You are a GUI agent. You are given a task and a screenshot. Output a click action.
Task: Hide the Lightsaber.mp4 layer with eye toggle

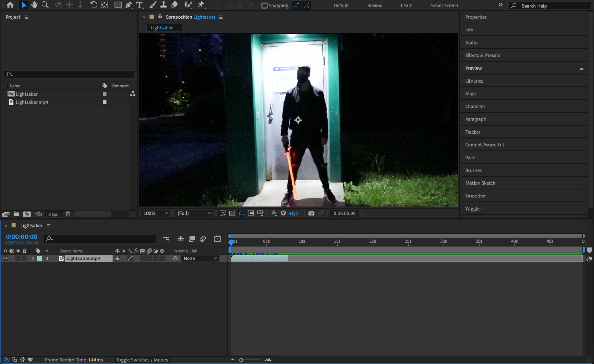[x=5, y=258]
